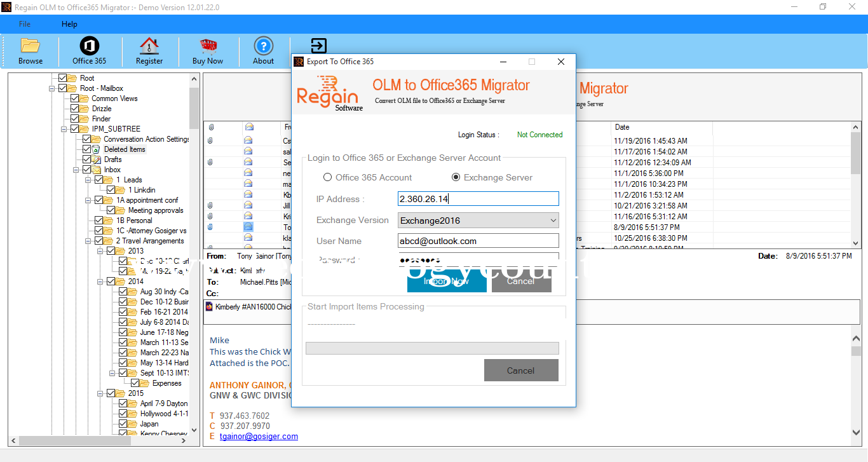Click the Japan folder icon
Image resolution: width=868 pixels, height=462 pixels.
(x=132, y=424)
